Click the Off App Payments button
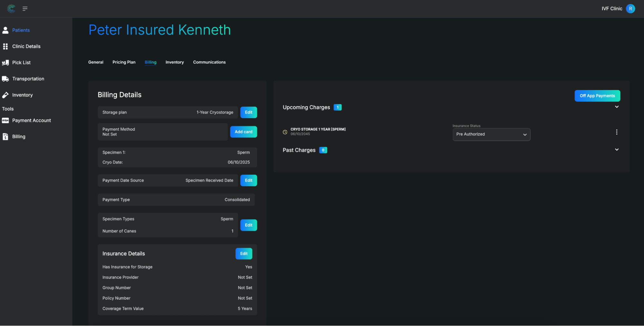 [x=597, y=96]
